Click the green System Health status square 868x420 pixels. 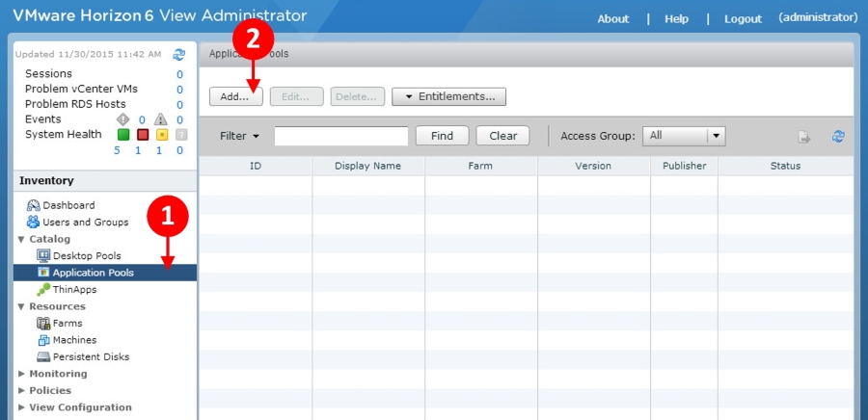[x=123, y=135]
